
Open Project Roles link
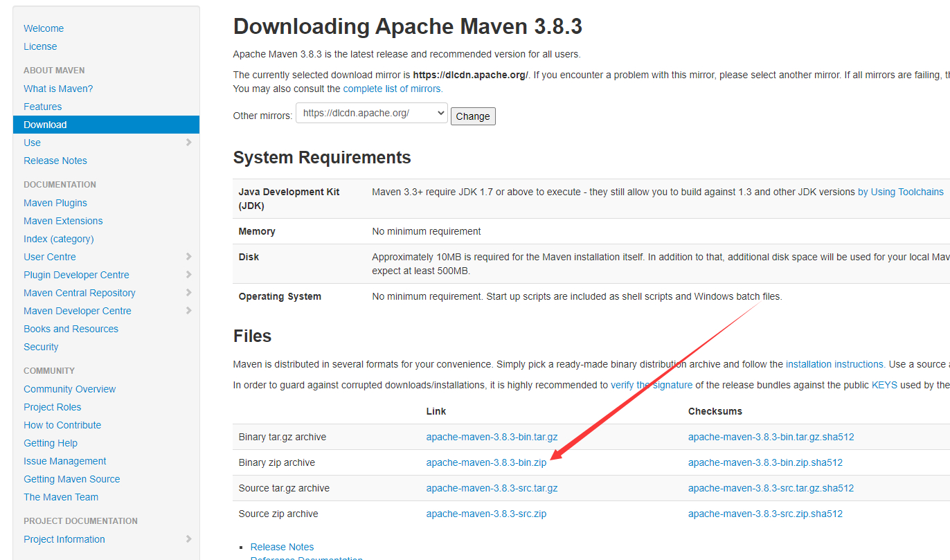(53, 407)
